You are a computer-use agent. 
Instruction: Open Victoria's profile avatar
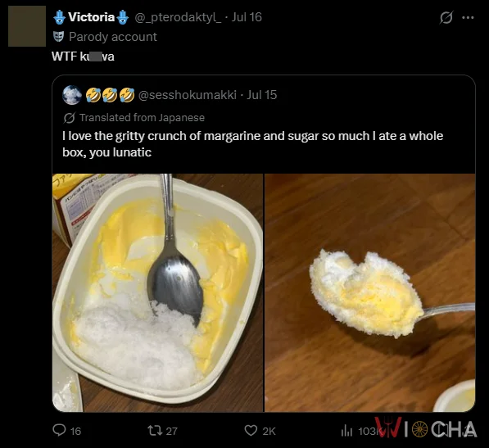pos(27,26)
